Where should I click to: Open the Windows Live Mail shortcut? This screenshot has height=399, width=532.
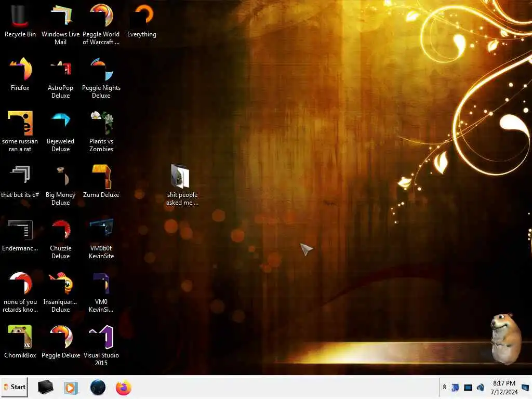[x=60, y=25]
